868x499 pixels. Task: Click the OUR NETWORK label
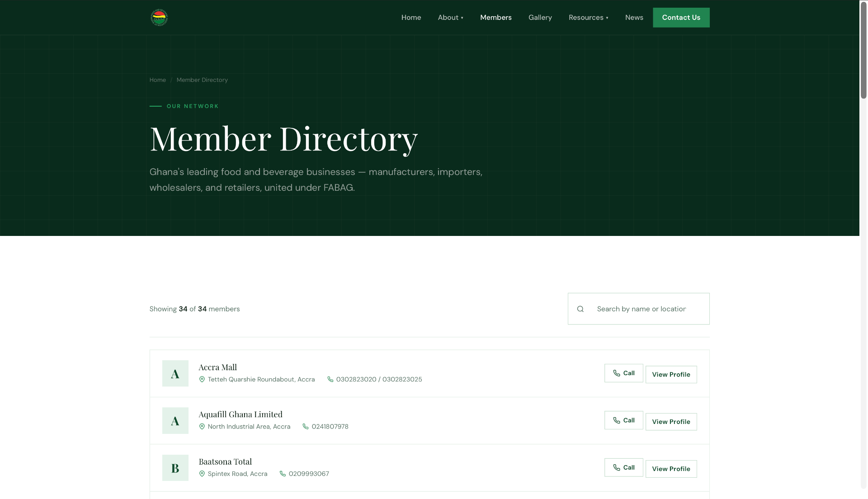193,106
